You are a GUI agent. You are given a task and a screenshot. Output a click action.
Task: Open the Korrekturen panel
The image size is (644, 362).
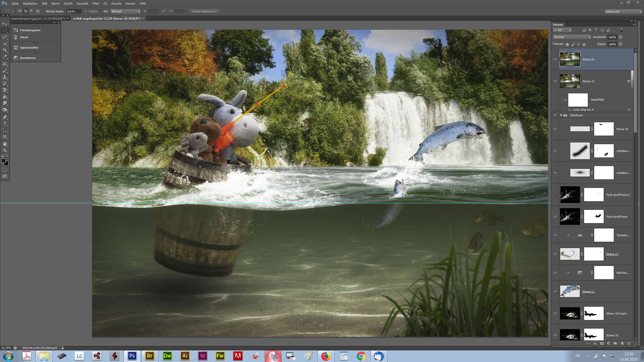point(28,58)
